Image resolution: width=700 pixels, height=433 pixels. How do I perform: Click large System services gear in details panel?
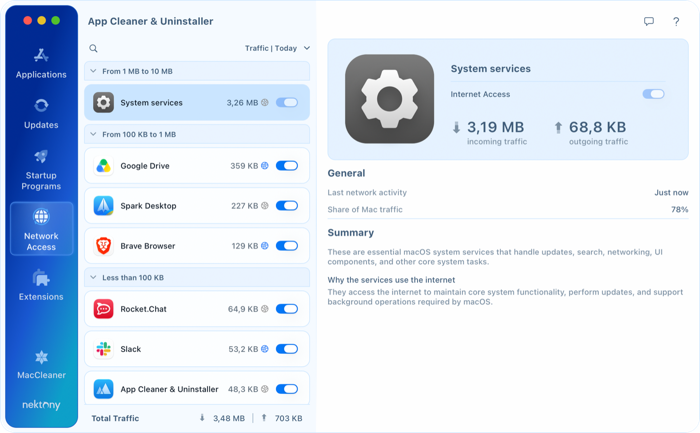[389, 99]
